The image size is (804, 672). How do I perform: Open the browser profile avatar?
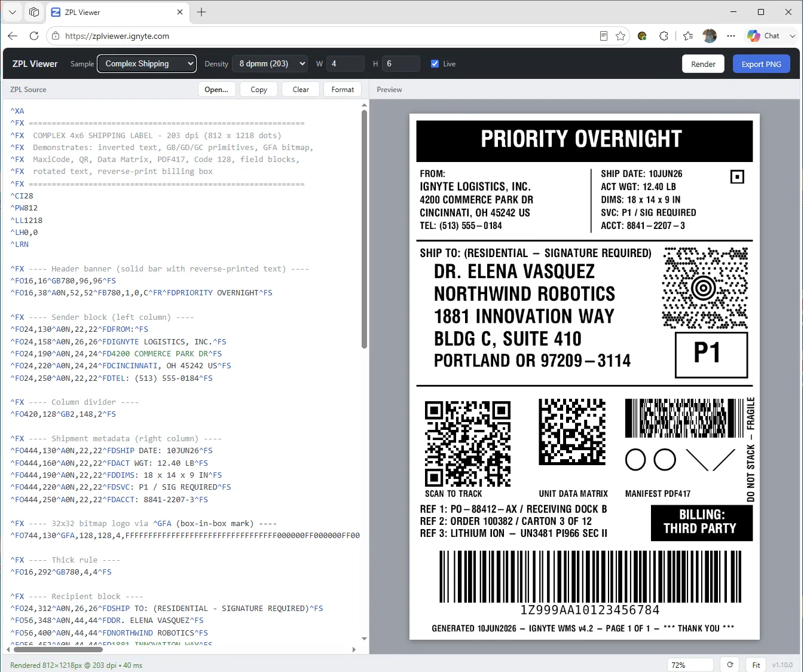[x=710, y=36]
